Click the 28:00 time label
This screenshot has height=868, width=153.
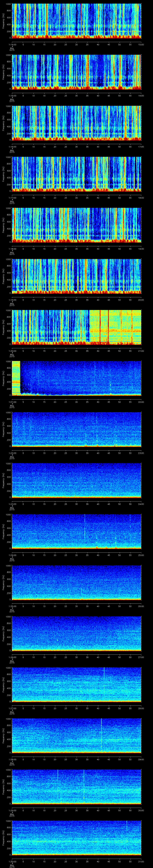coord(141,708)
